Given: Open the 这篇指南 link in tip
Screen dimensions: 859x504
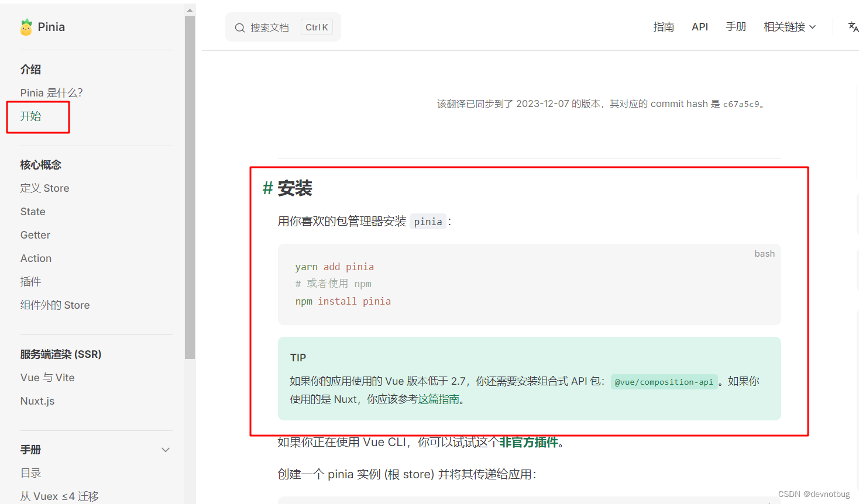Looking at the screenshot, I should coord(438,399).
